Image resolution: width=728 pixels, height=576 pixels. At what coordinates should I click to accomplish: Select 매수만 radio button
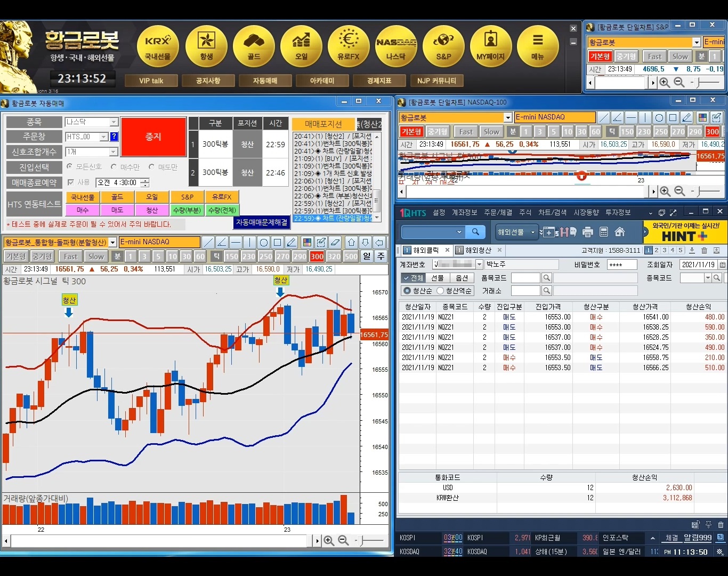(114, 167)
